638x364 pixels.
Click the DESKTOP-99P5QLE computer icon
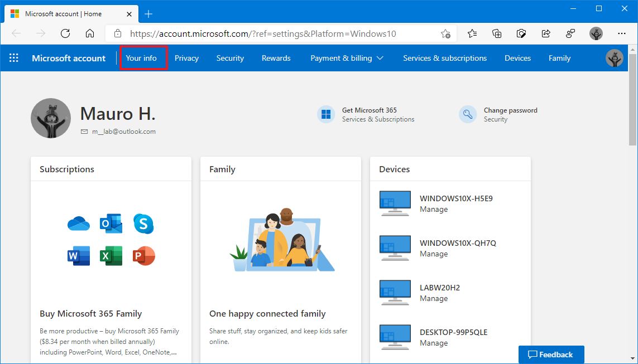pos(395,337)
